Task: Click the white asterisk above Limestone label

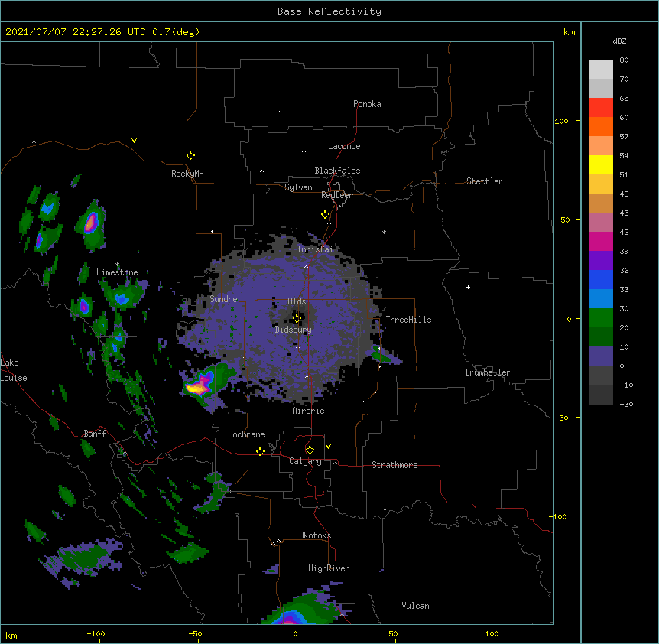Action: (118, 265)
